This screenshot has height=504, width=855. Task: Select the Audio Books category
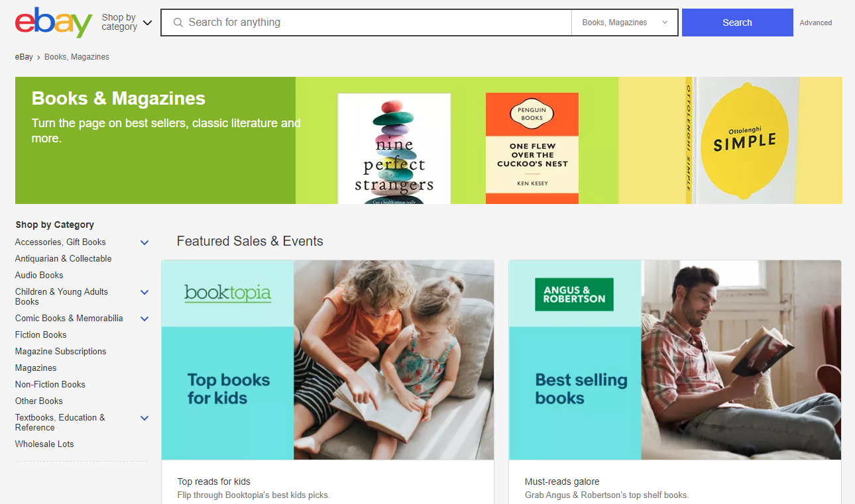tap(39, 276)
